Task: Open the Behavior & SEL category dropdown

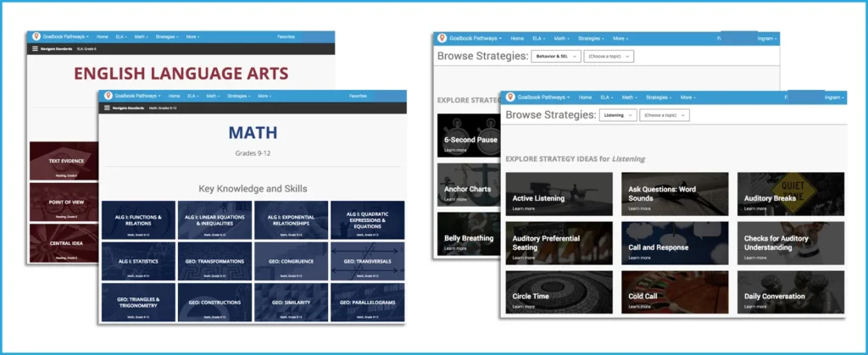Action: (556, 57)
